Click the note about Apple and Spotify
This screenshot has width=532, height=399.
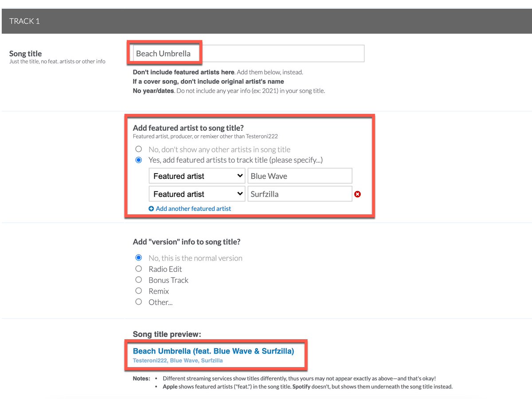[x=308, y=387]
